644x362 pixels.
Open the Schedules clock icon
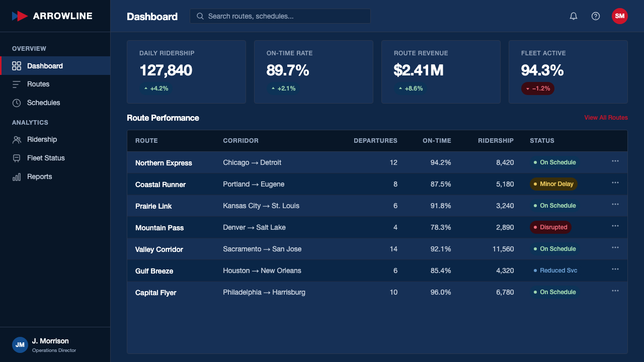(x=17, y=103)
